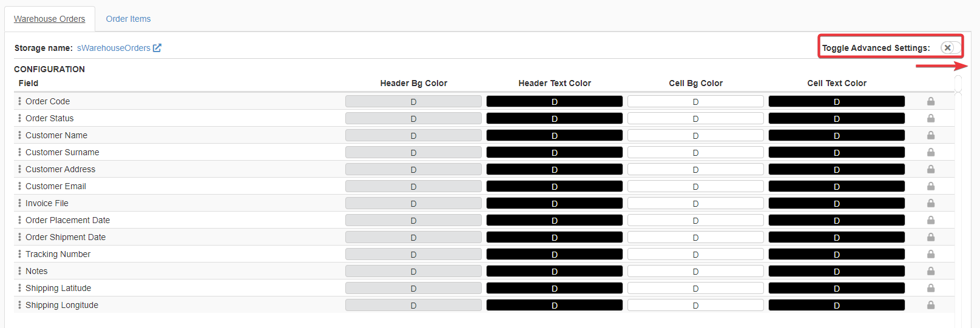Click the lock icon for Order Code

(930, 101)
